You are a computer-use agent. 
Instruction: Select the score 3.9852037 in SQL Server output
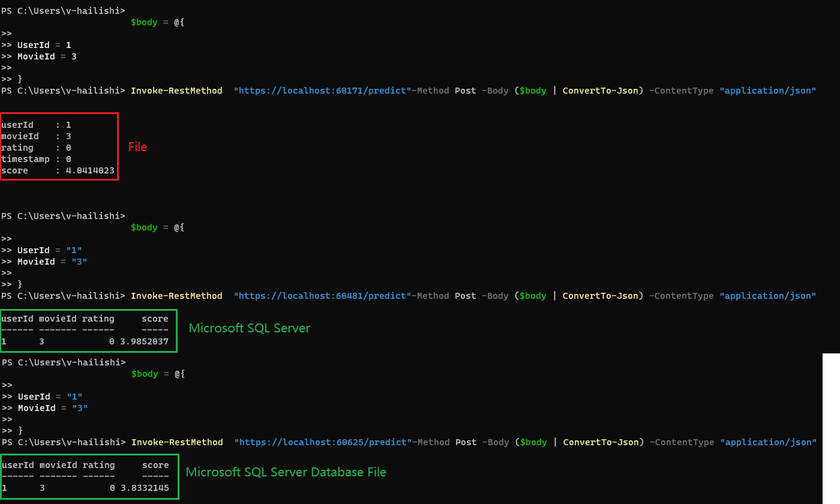[144, 341]
